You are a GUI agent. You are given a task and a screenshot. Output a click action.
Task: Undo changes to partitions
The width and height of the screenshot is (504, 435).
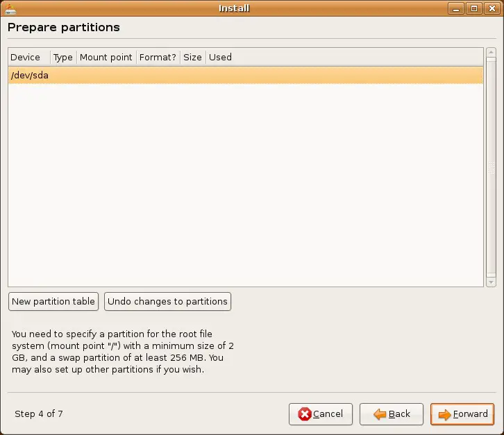pos(167,301)
